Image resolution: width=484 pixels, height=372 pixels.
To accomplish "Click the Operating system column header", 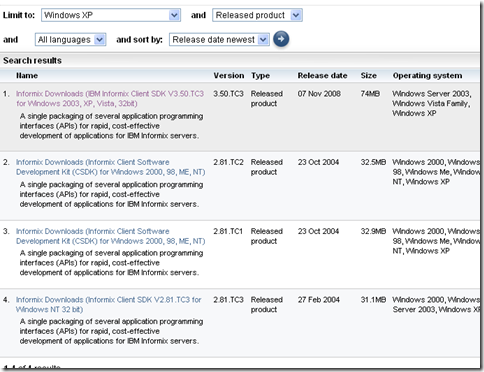I will pyautogui.click(x=427, y=76).
